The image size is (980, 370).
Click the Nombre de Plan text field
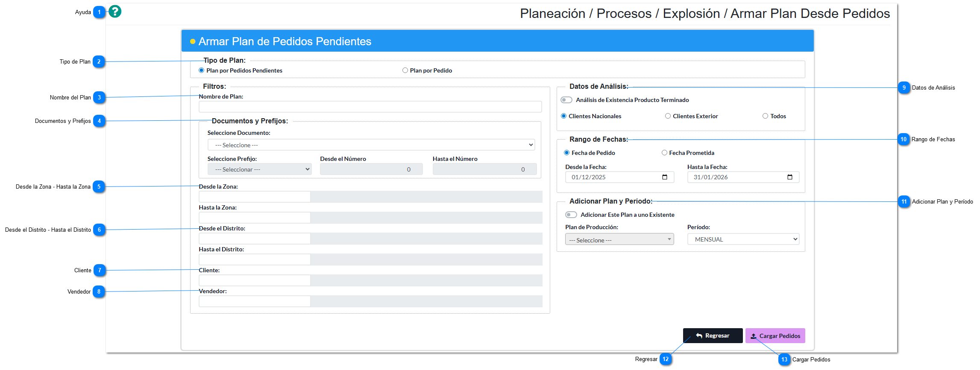point(370,107)
